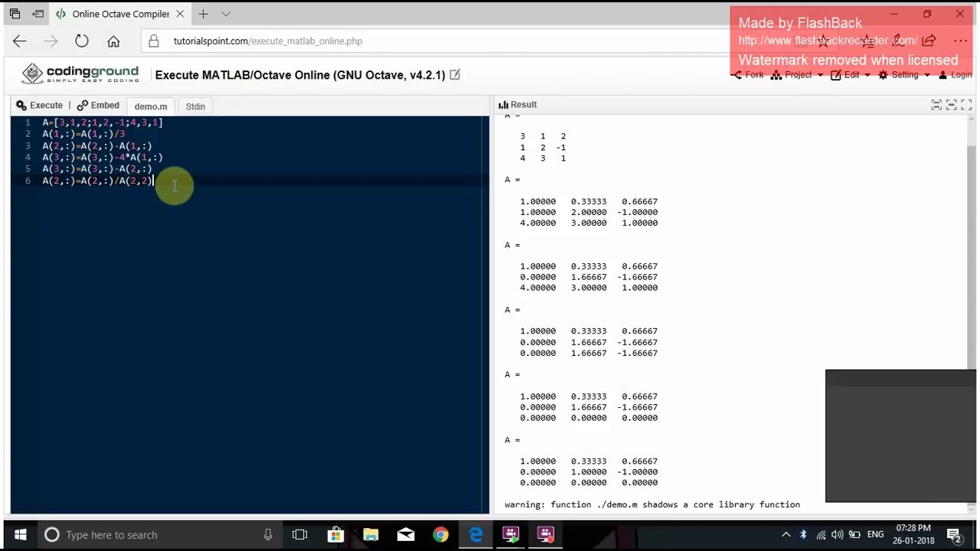
Task: Open the Action Center notifications
Action: click(954, 535)
